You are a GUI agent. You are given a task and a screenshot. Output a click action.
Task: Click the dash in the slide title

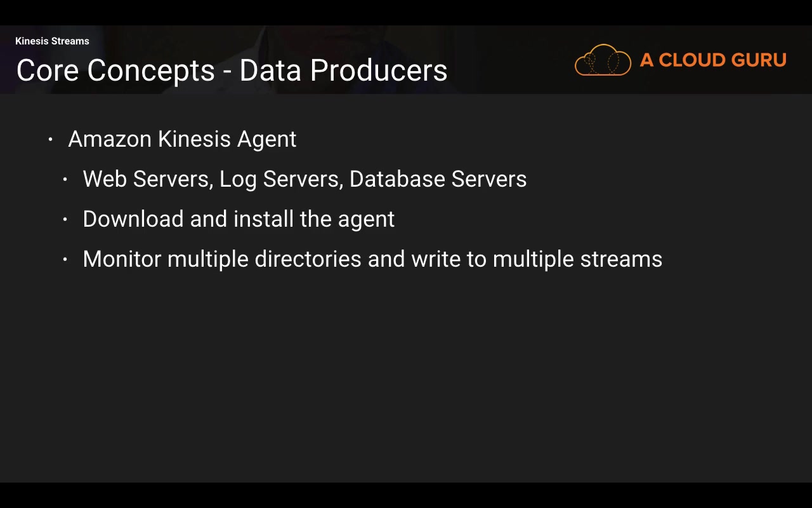coord(227,72)
